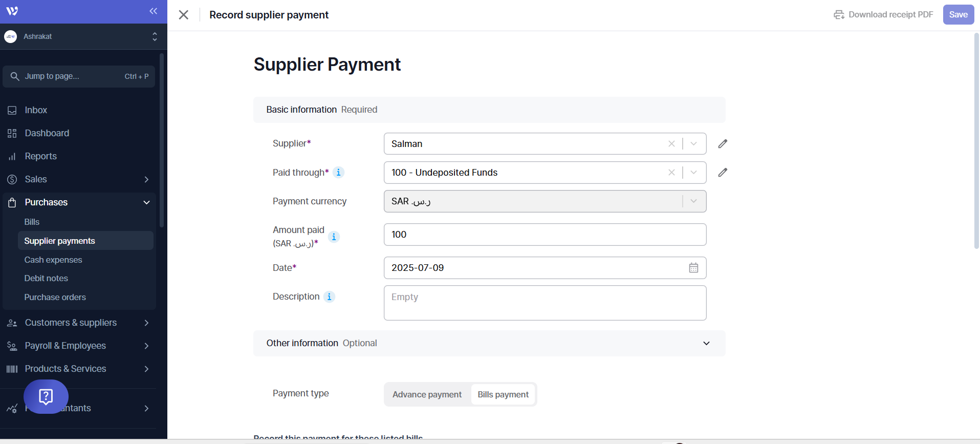980x444 pixels.
Task: Open the floating help chat button
Action: tap(46, 396)
